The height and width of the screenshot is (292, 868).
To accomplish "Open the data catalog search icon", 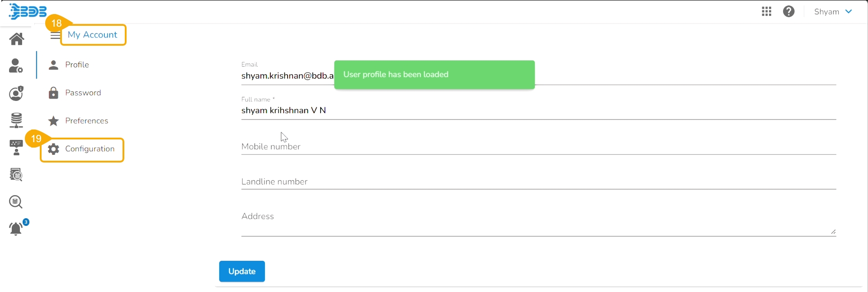I will click(x=16, y=175).
